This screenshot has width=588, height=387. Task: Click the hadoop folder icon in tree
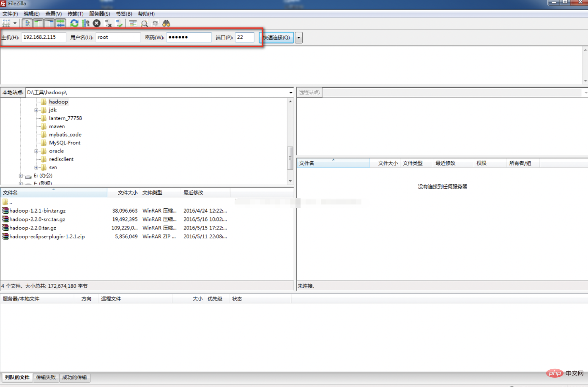(44, 102)
